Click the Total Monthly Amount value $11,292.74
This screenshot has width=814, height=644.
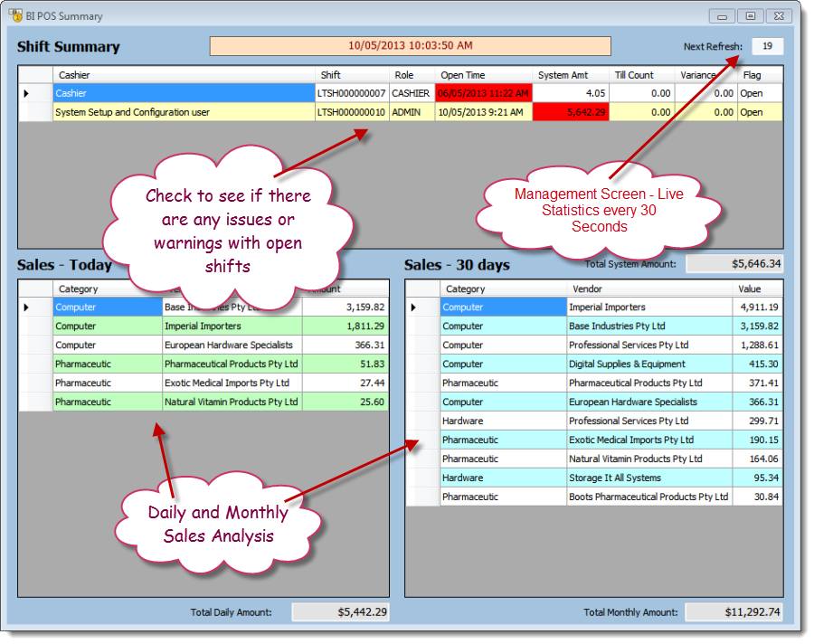(x=734, y=612)
